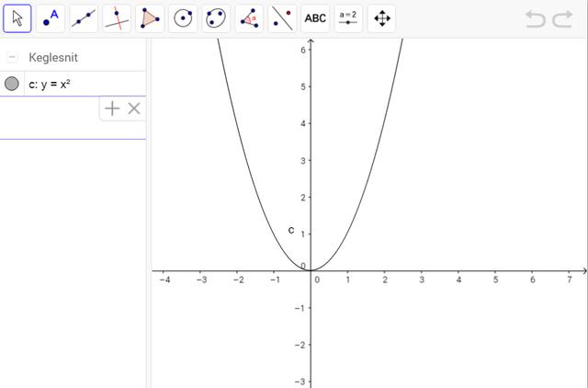Activate the Circle with center tool
Viewport: 588px width, 388px height.
coord(183,18)
